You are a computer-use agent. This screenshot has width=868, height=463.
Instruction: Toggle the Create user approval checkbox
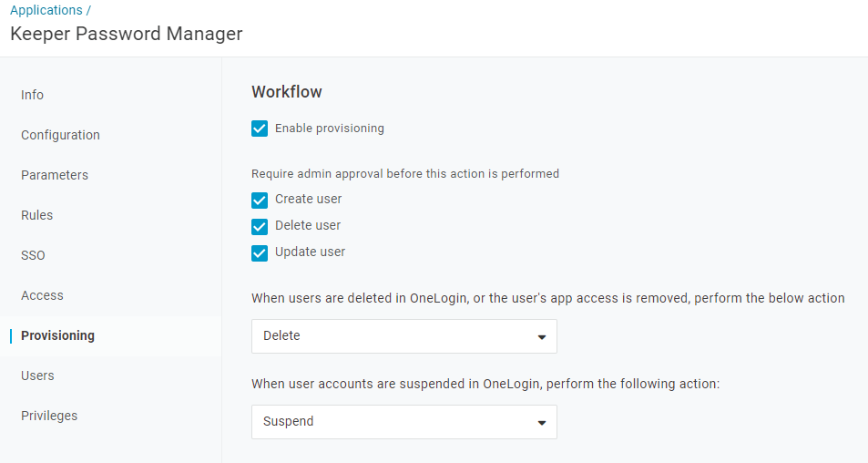[260, 200]
